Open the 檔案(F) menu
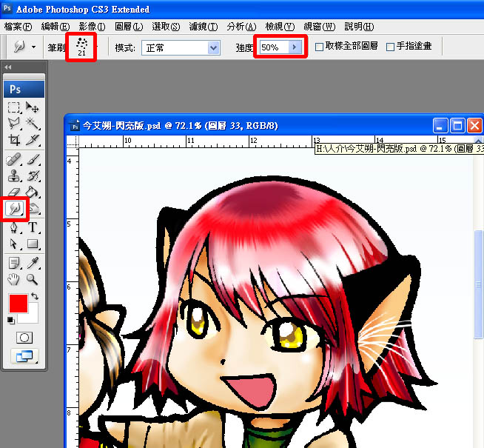 tap(18, 27)
